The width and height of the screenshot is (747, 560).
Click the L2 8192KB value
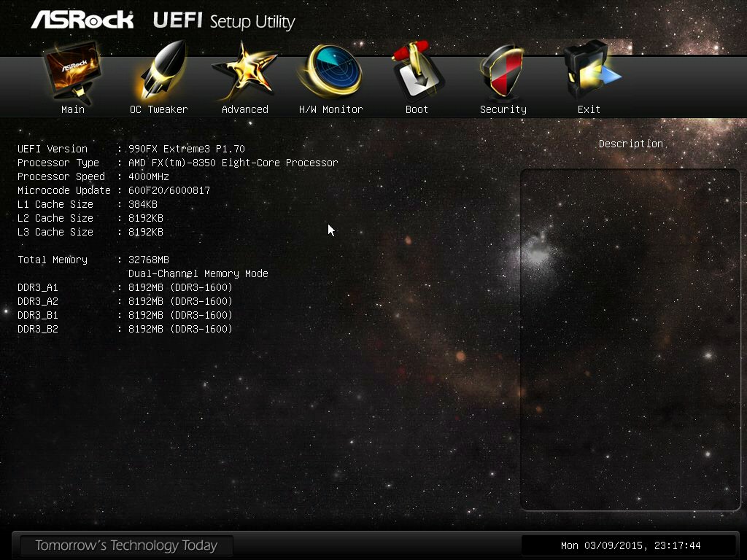[x=146, y=218]
